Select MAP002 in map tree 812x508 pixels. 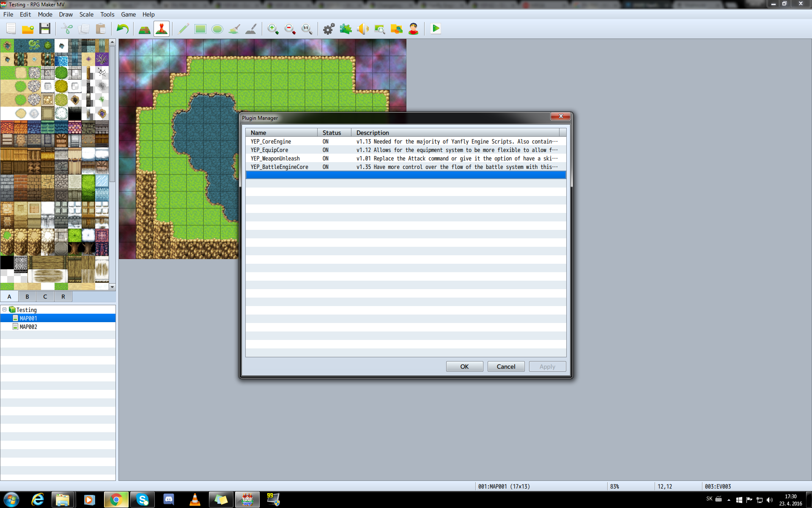pyautogui.click(x=28, y=327)
